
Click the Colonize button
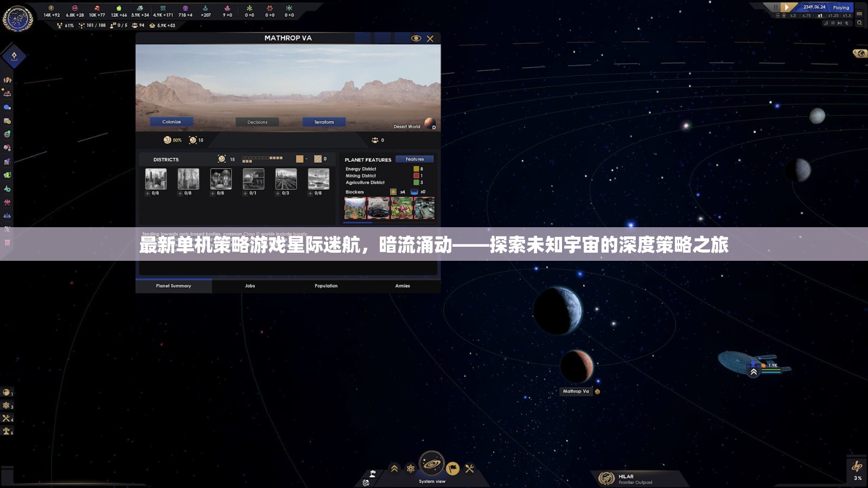171,122
